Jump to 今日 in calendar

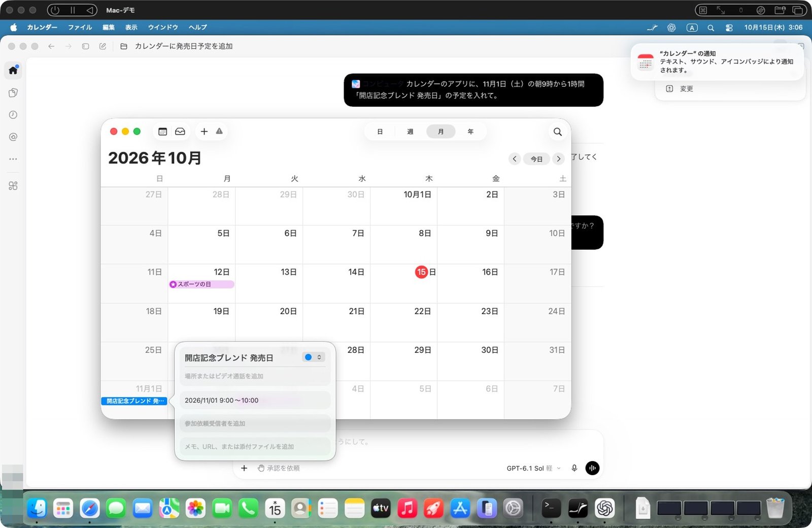pyautogui.click(x=536, y=159)
